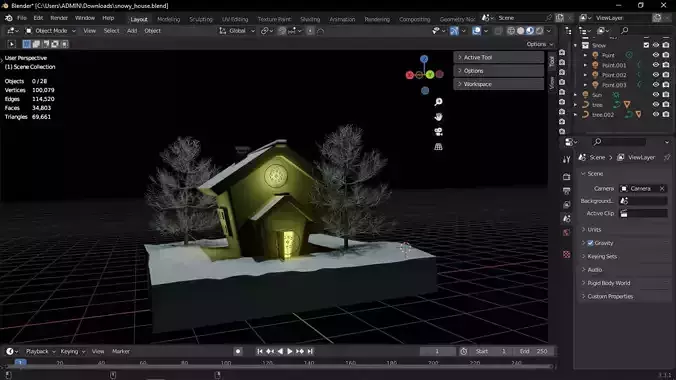This screenshot has width=676, height=380.
Task: Click the auto keying record dot
Action: coord(238,352)
